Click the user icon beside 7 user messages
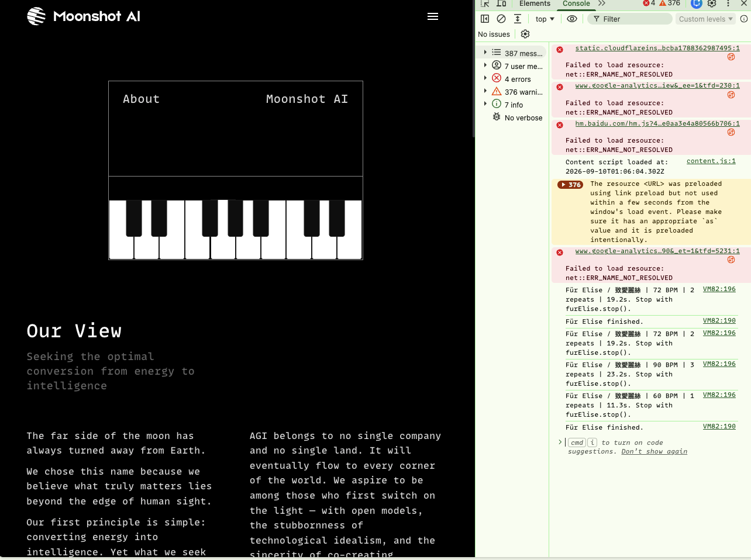 coord(497,65)
